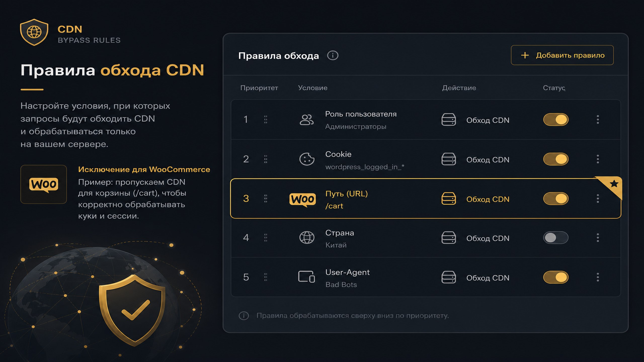
Task: Click priority number 3
Action: pos(246,199)
